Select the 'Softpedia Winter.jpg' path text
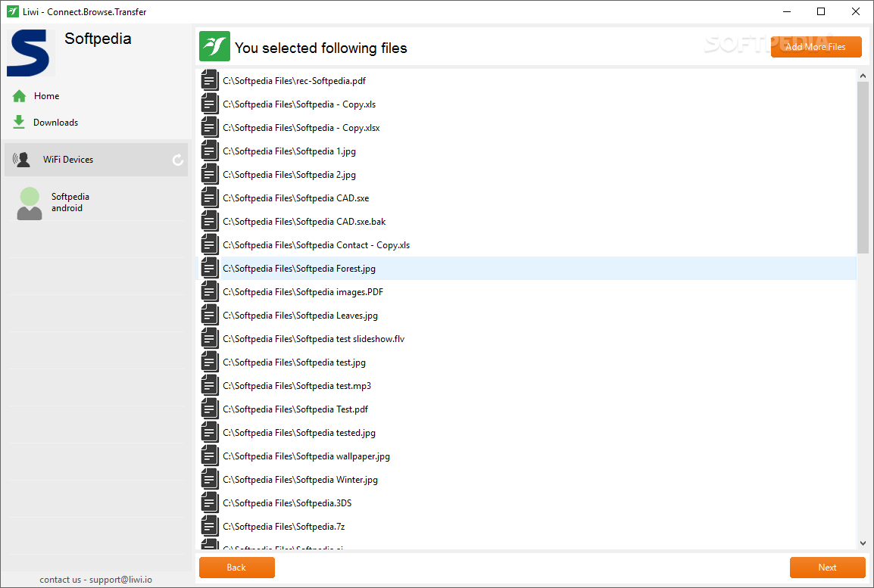Image resolution: width=874 pixels, height=588 pixels. pyautogui.click(x=301, y=480)
